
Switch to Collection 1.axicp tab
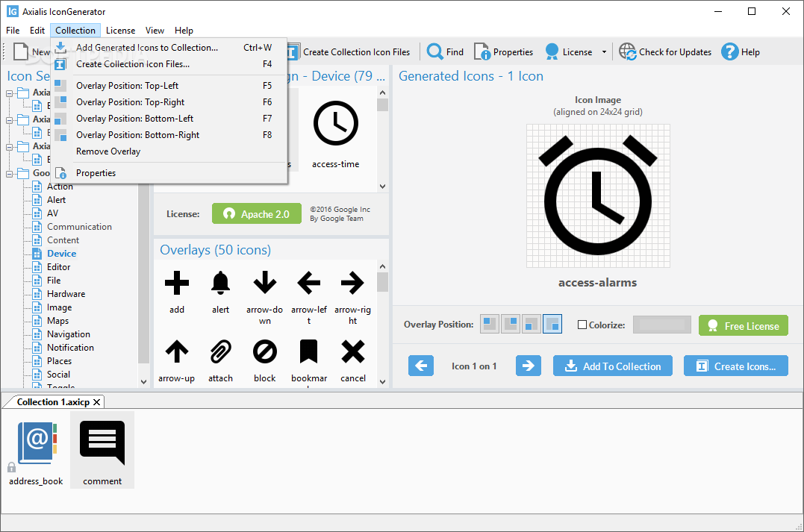53,402
